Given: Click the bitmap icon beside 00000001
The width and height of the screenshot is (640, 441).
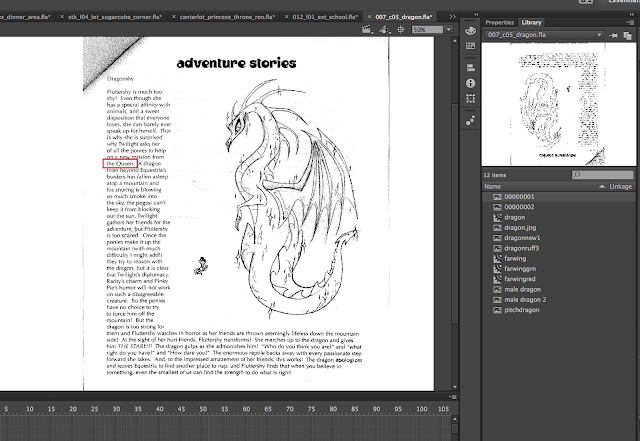Looking at the screenshot, I should coord(497,197).
